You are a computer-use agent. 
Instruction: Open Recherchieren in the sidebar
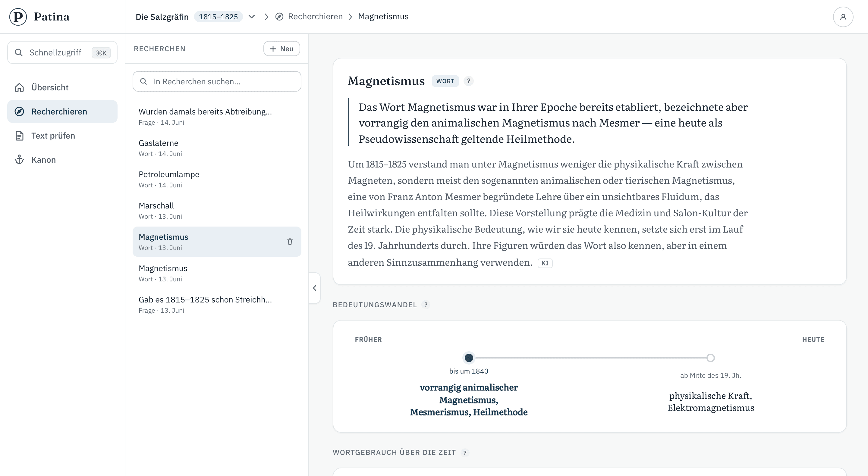(x=62, y=111)
